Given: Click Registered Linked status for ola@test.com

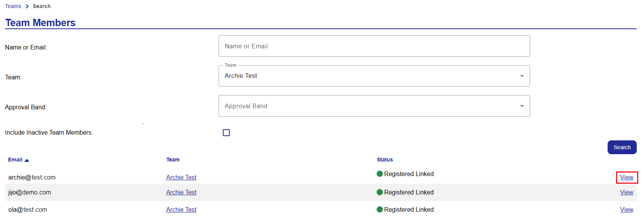Looking at the screenshot, I should 409,209.
